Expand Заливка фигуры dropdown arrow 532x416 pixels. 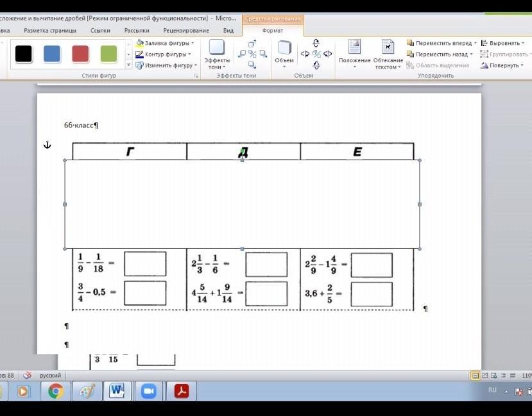[193, 43]
